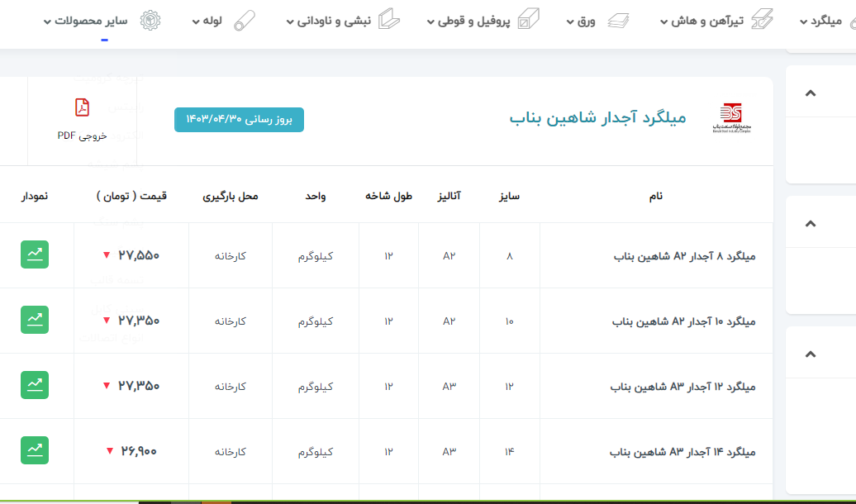Viewport: 856px width, 504px height.
Task: Open chart for میلگرد 10 آجدار A2
Action: [x=35, y=320]
